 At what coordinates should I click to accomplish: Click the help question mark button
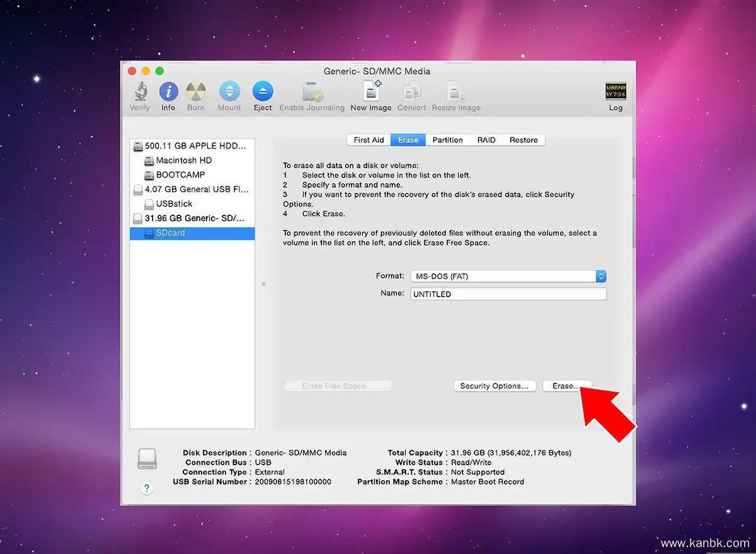(146, 488)
